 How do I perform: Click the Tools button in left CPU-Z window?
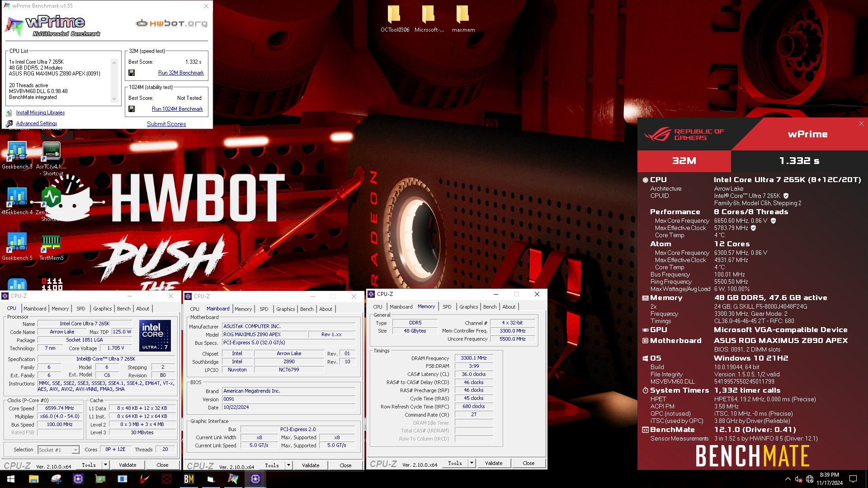pos(89,465)
